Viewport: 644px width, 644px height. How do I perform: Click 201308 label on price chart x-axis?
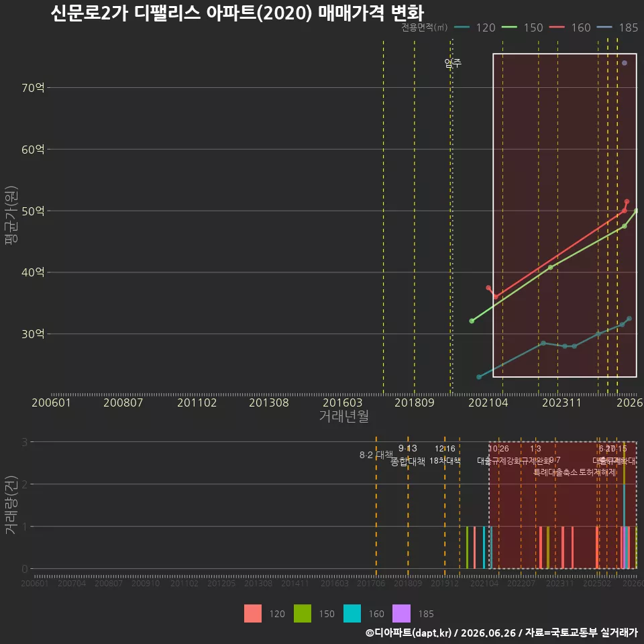(x=269, y=402)
